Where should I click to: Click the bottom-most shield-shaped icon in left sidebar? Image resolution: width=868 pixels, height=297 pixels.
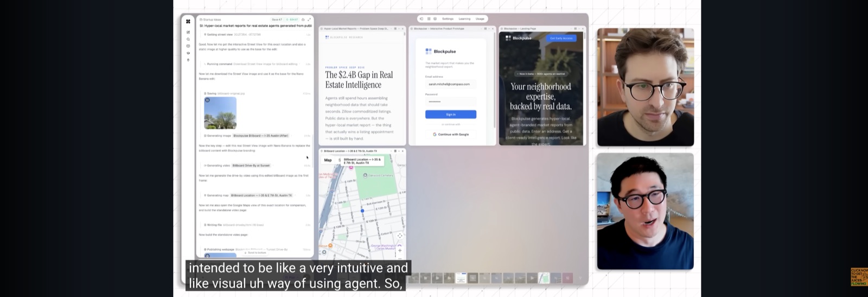[188, 60]
